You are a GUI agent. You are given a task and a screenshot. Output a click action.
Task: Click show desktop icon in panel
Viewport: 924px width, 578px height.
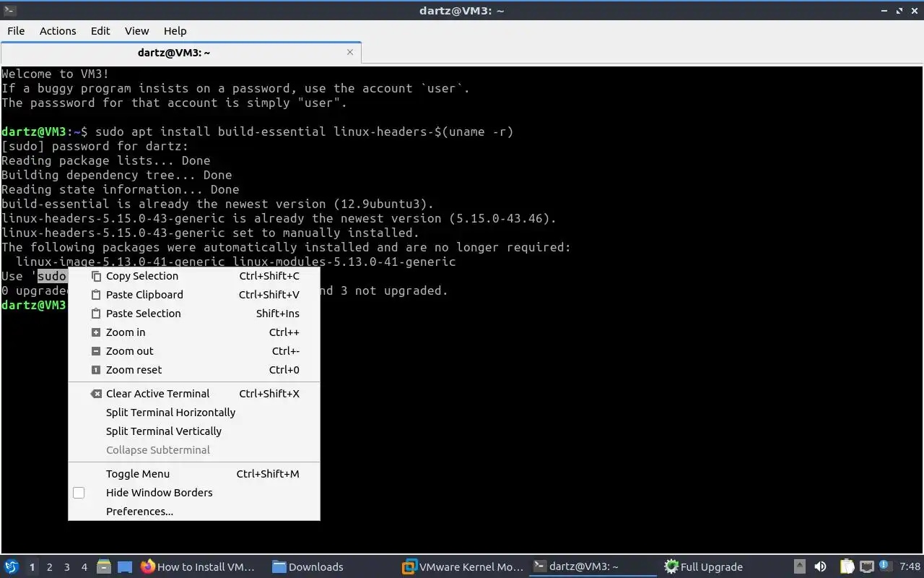(125, 567)
